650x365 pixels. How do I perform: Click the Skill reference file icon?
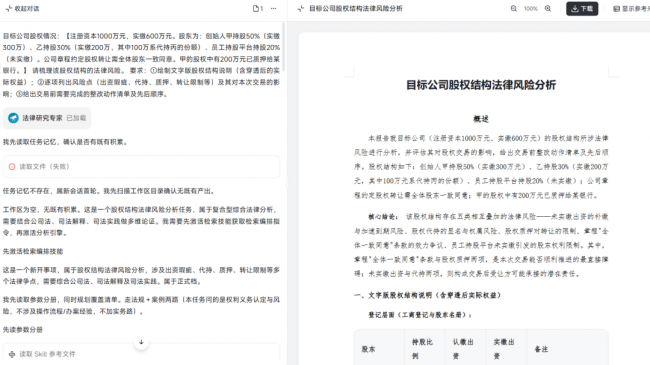click(x=12, y=354)
